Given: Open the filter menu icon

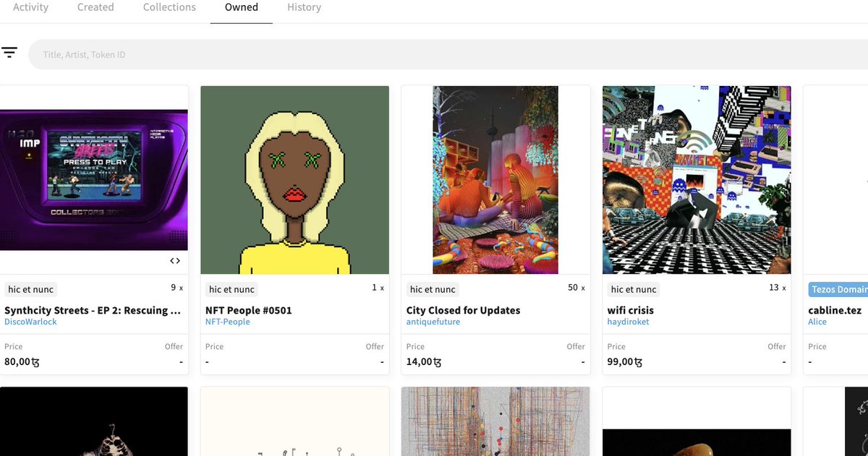Looking at the screenshot, I should (9, 52).
